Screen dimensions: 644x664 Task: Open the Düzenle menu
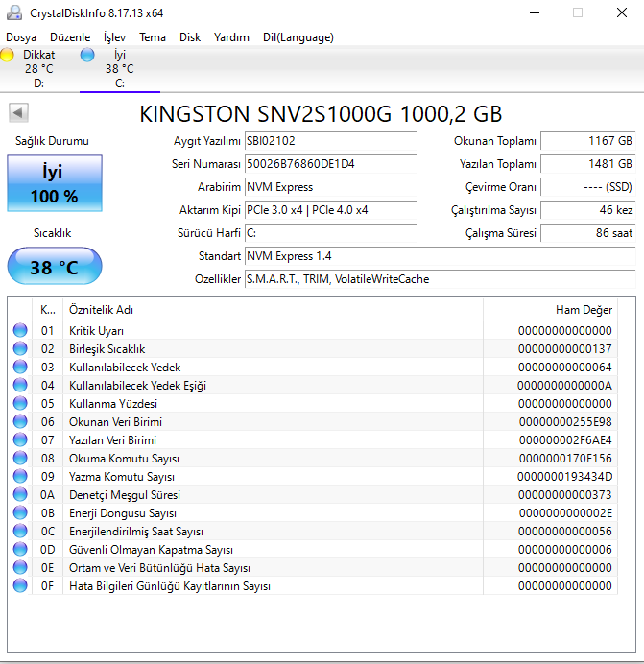pyautogui.click(x=70, y=37)
